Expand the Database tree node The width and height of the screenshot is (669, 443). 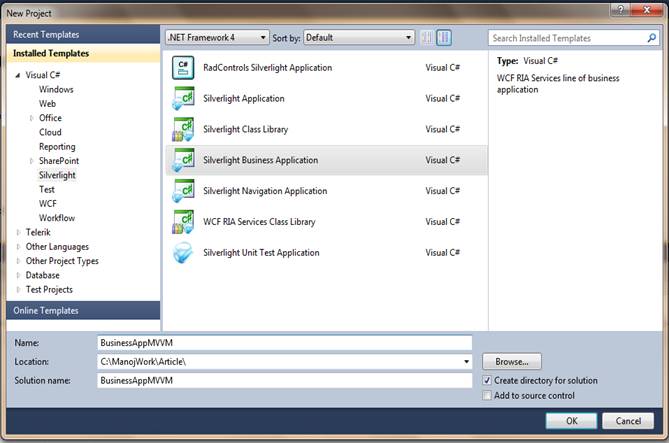pos(18,275)
